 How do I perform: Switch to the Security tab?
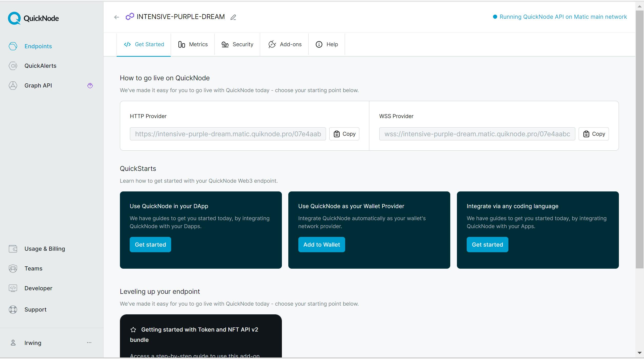[237, 44]
